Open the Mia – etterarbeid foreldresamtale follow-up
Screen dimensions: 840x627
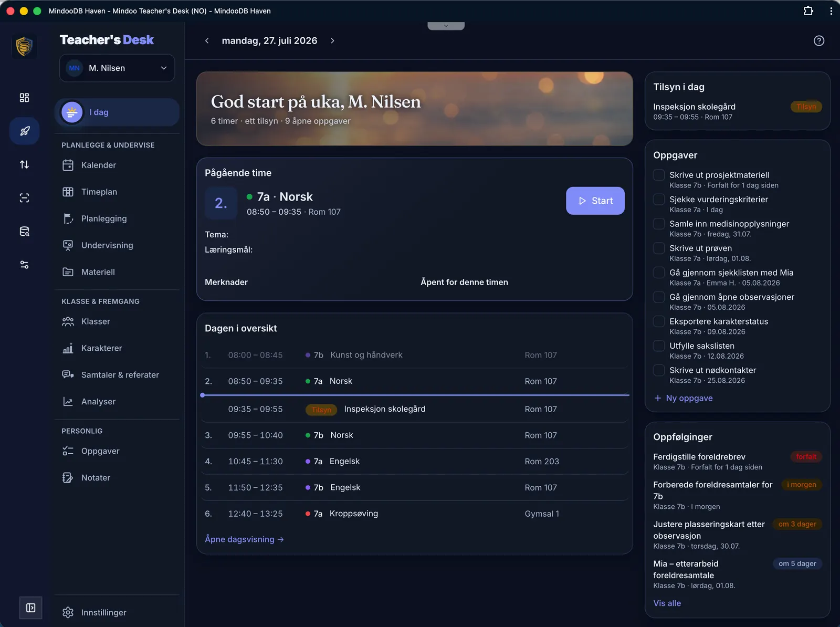tap(737, 574)
